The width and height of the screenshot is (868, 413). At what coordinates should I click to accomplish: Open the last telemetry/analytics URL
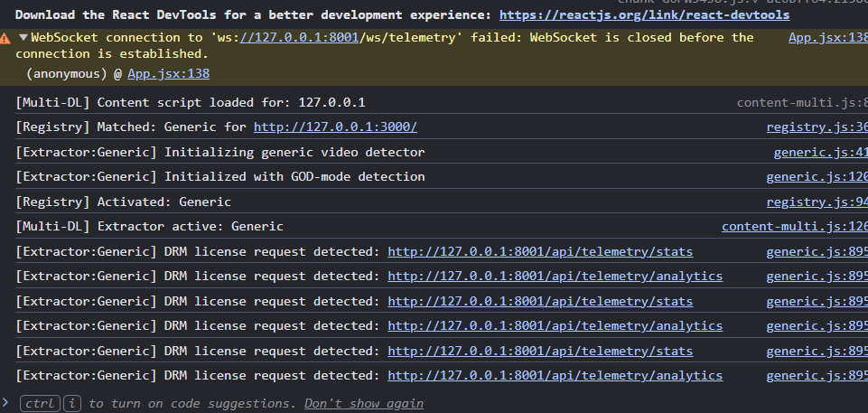555,376
